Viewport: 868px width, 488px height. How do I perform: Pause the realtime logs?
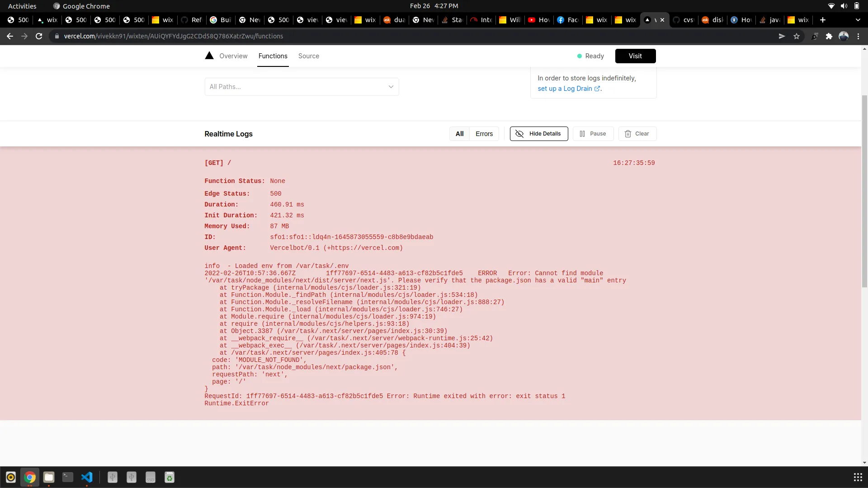pyautogui.click(x=593, y=134)
